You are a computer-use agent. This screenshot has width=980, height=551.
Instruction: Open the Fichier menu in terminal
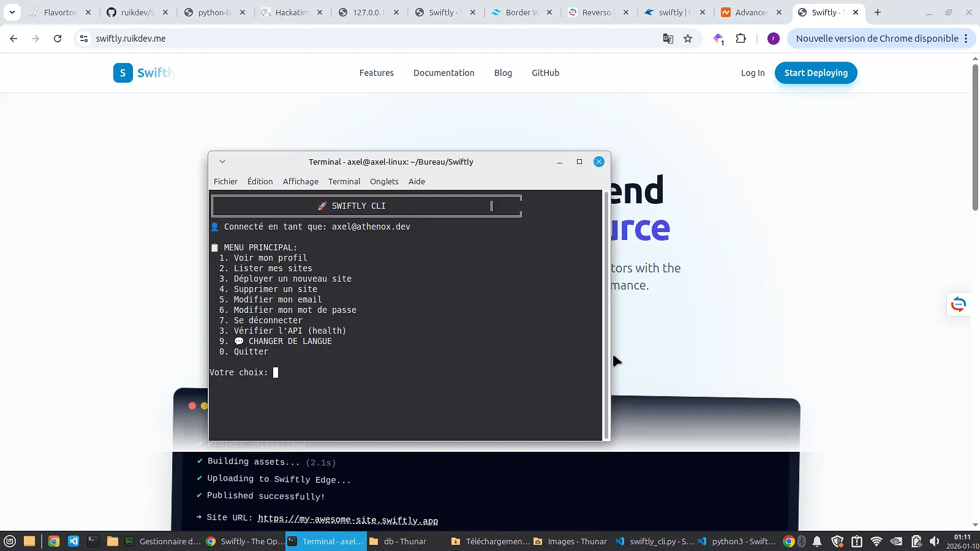[225, 182]
